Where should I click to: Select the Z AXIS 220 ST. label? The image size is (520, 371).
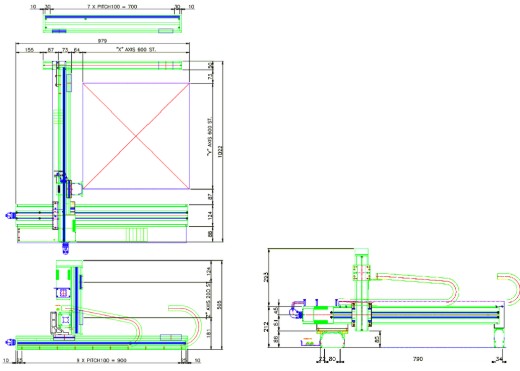click(x=209, y=301)
